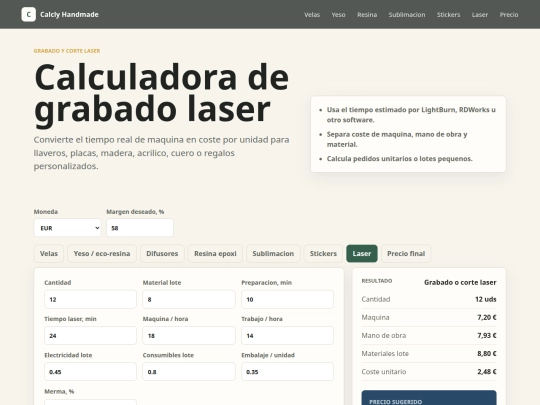Click the Materiales lote value 8,80 €
Viewport: 540px width, 405px height.
[487, 353]
